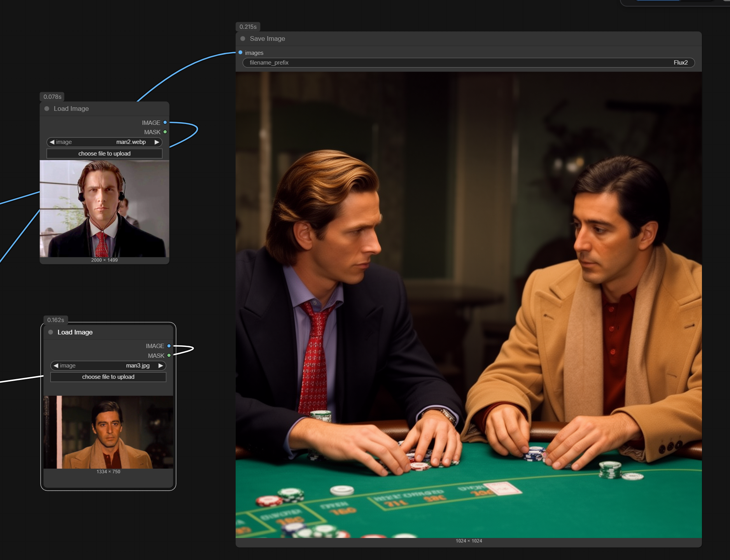
Task: Collapse the Load Image node containing man3.jpg
Action: pyautogui.click(x=51, y=332)
